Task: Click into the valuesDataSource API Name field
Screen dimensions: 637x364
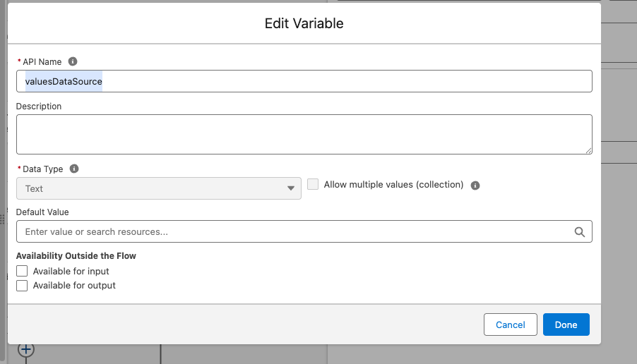Action: [304, 81]
